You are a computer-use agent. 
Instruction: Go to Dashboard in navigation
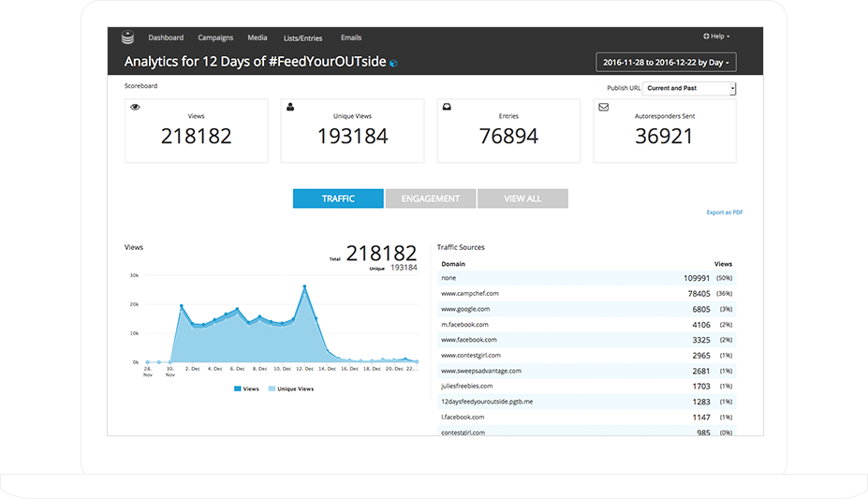tap(166, 37)
